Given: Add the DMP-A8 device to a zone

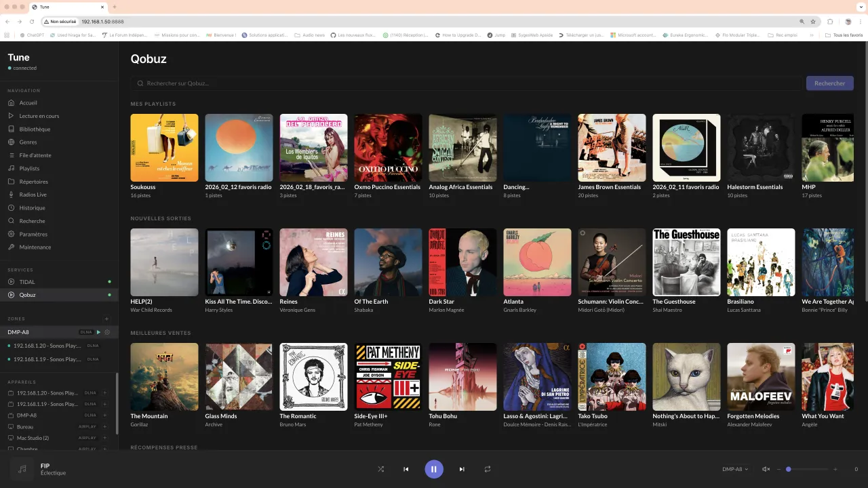Looking at the screenshot, I should [x=105, y=415].
